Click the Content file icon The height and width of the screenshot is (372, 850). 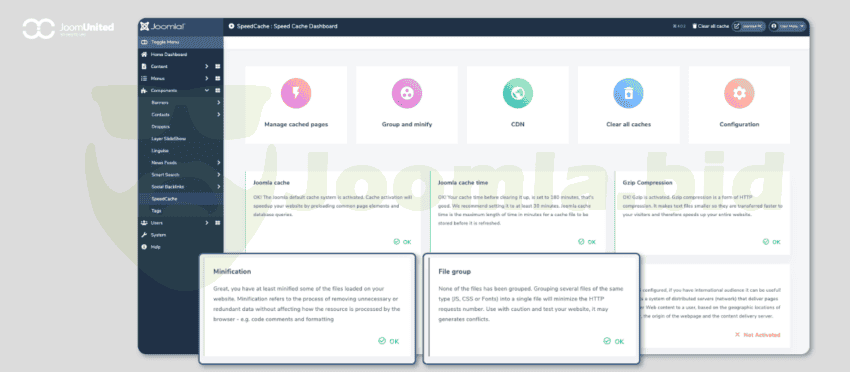tap(144, 67)
